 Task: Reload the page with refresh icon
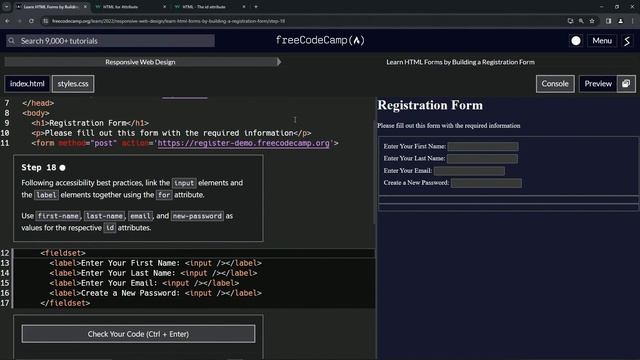click(x=31, y=21)
